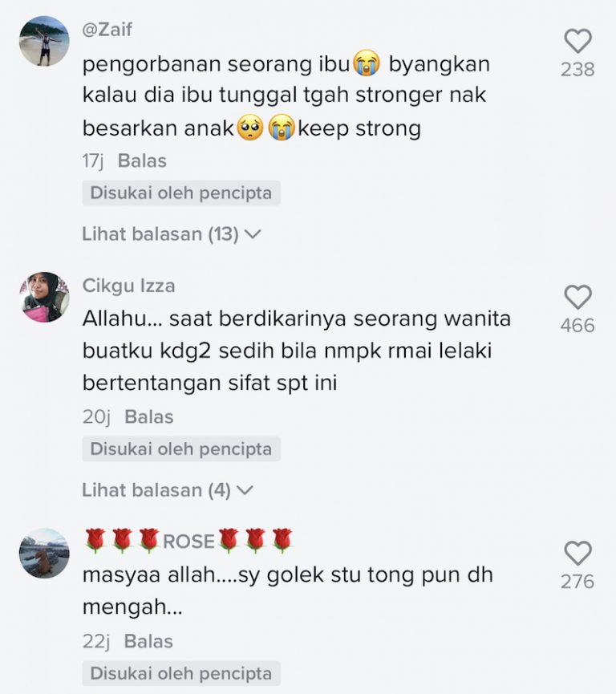Tap the 276 likes count
Image resolution: width=616 pixels, height=694 pixels.
pos(577,582)
